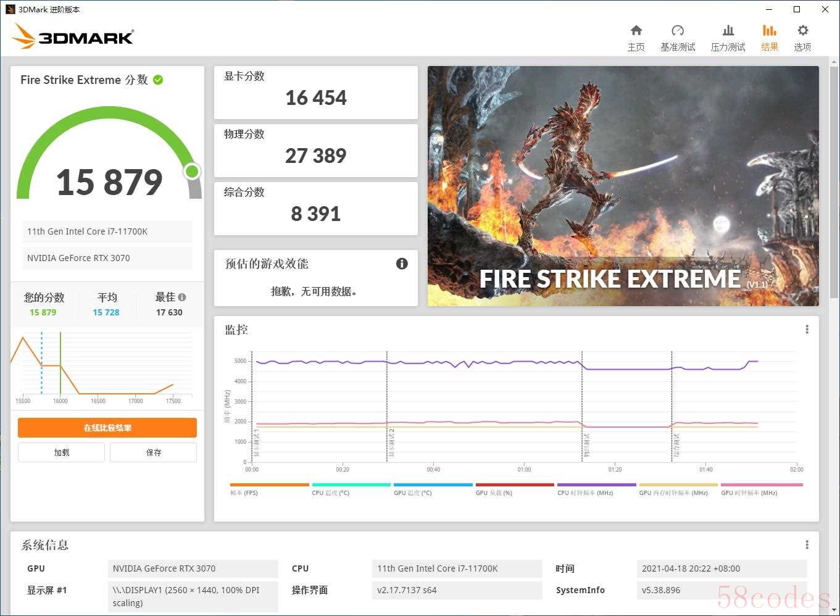Click the green validation checkmark beside score title
This screenshot has width=840, height=616.
158,80
